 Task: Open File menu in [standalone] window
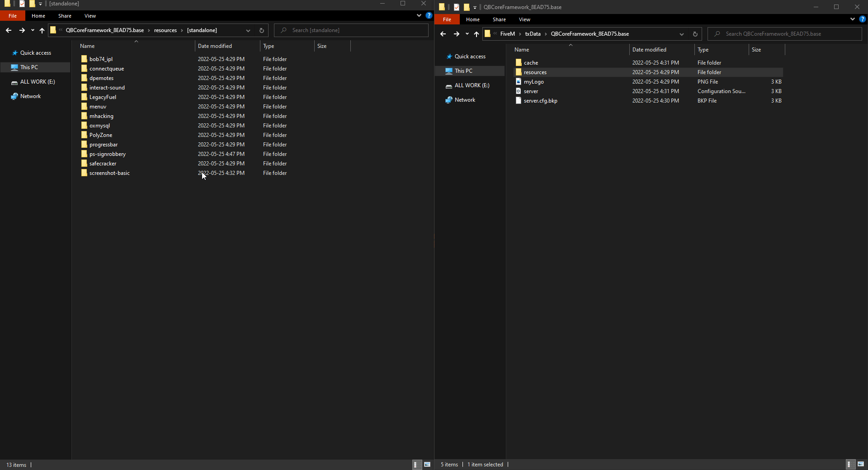click(13, 16)
